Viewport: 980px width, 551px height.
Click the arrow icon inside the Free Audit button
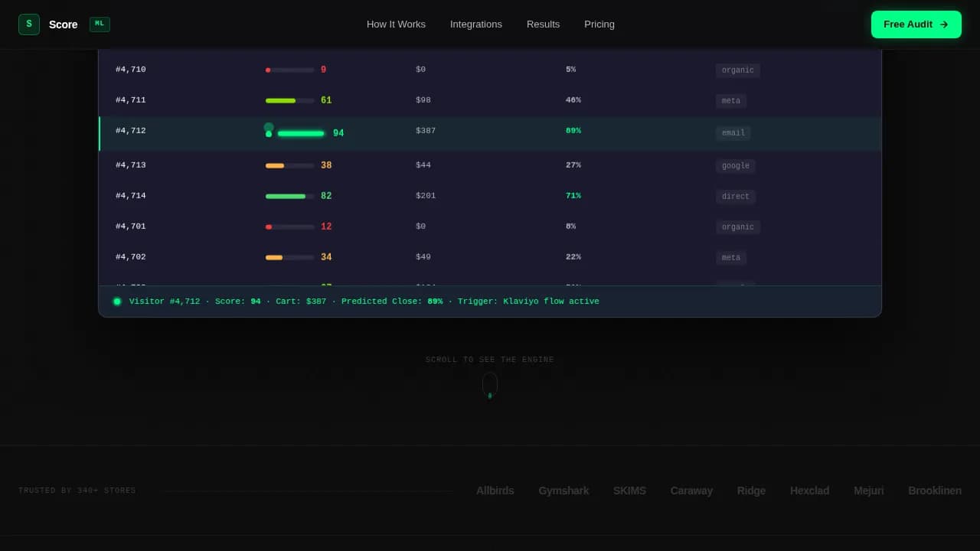(x=943, y=24)
